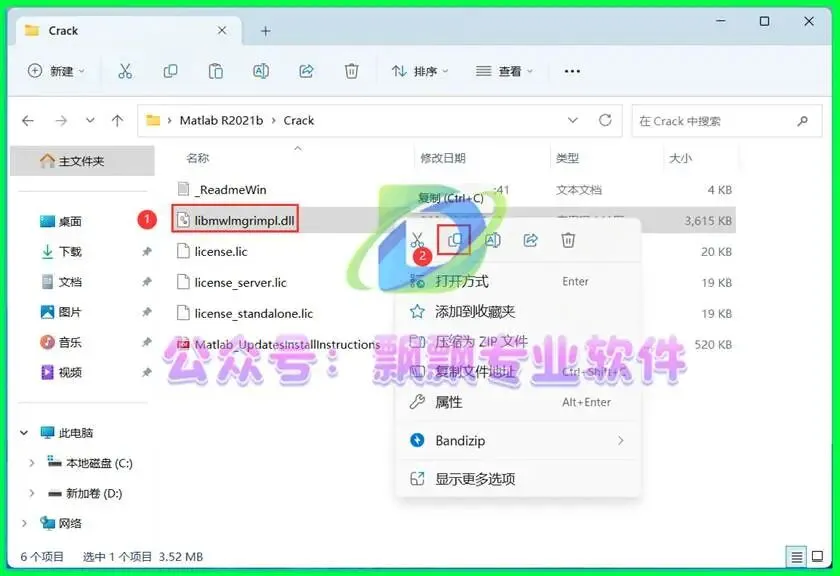Open the Bandizip submenu
The width and height of the screenshot is (840, 576).
518,440
